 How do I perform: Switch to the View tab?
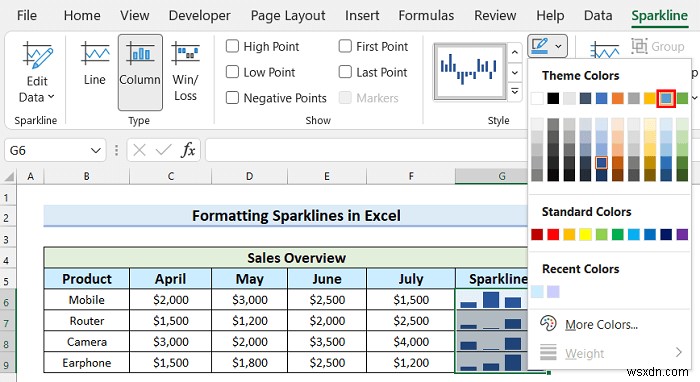(x=134, y=16)
